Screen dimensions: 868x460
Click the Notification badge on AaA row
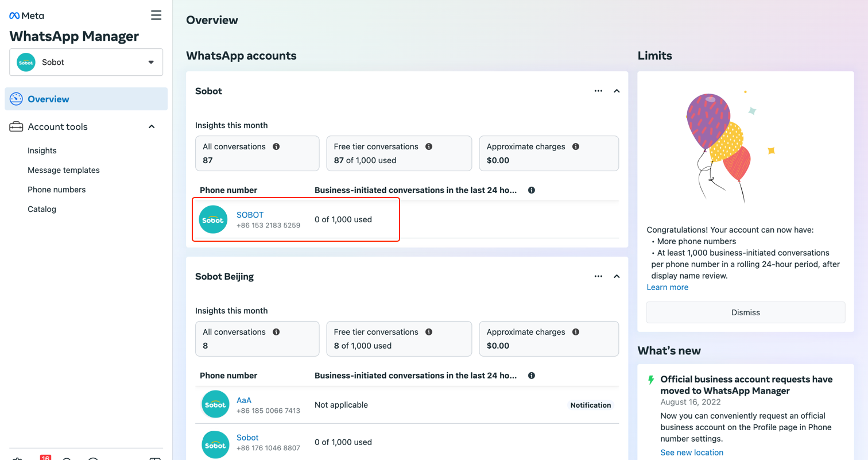pos(590,405)
